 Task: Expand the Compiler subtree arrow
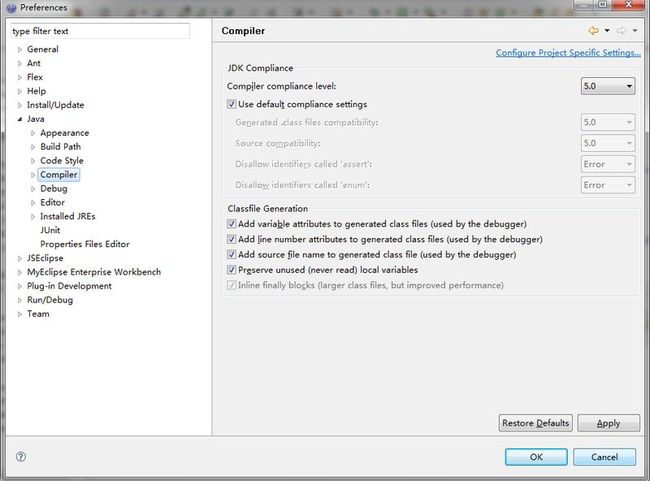pos(33,175)
